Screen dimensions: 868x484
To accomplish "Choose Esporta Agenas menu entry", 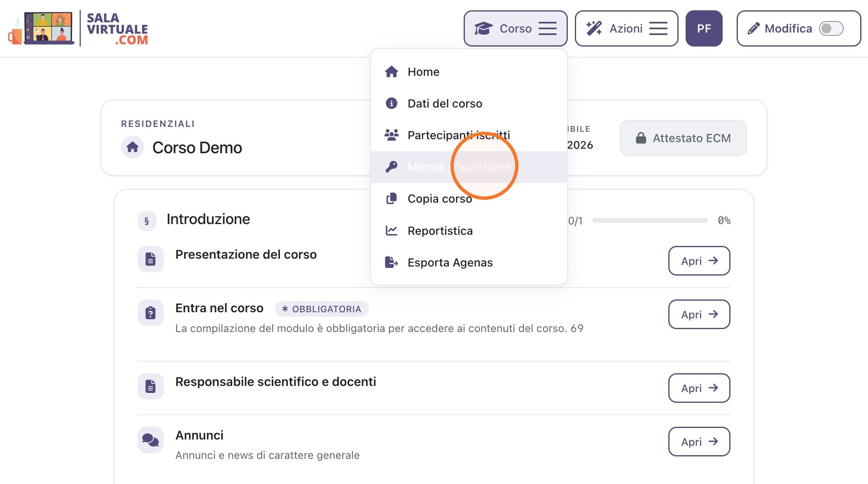I will [469, 262].
